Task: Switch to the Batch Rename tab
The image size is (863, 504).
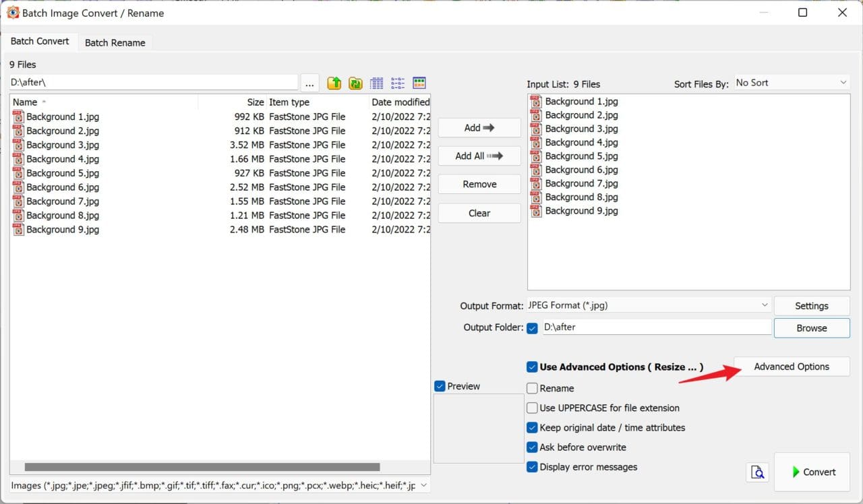Action: (115, 42)
